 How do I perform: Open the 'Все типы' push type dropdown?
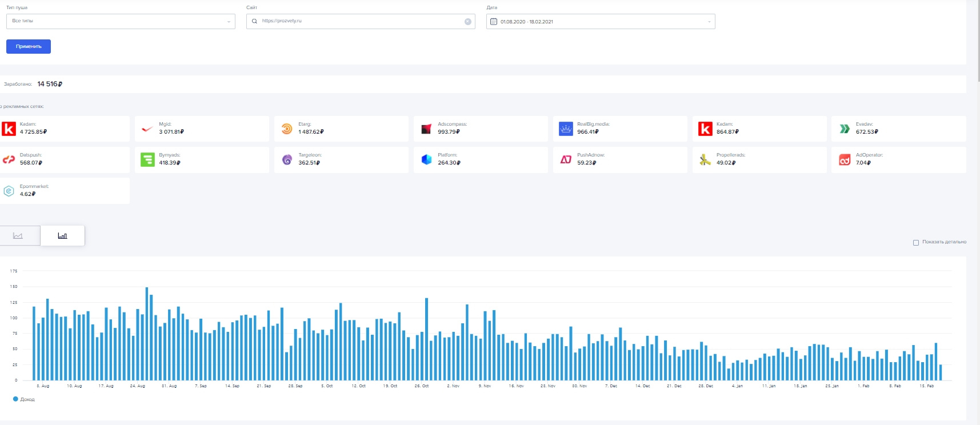pos(121,22)
